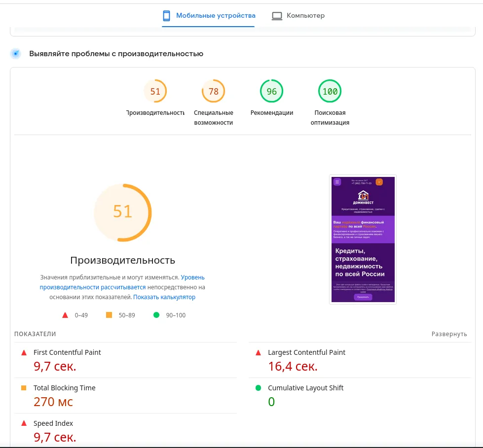
Task: Click the 50–89 legend range text
Action: [x=127, y=315]
